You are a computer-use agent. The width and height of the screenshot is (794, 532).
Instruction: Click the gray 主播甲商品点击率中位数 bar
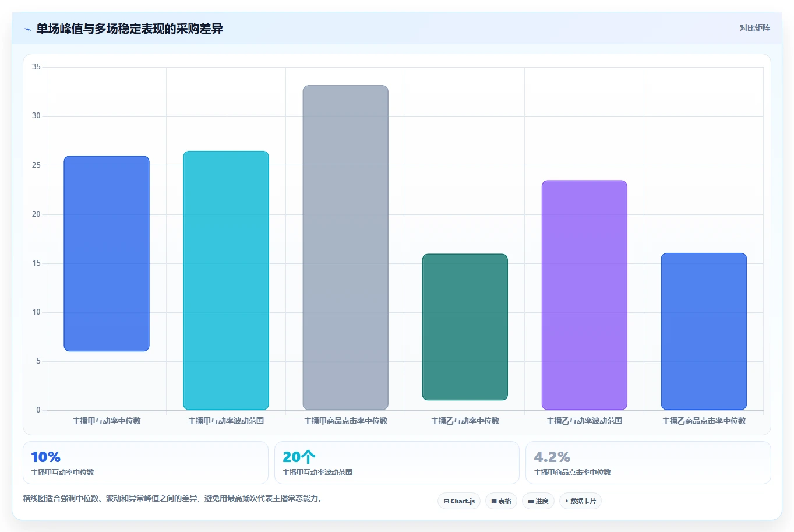tap(345, 248)
